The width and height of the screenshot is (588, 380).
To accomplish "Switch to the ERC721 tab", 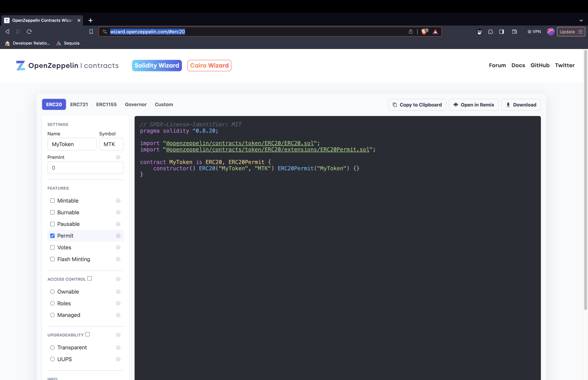I will [79, 104].
